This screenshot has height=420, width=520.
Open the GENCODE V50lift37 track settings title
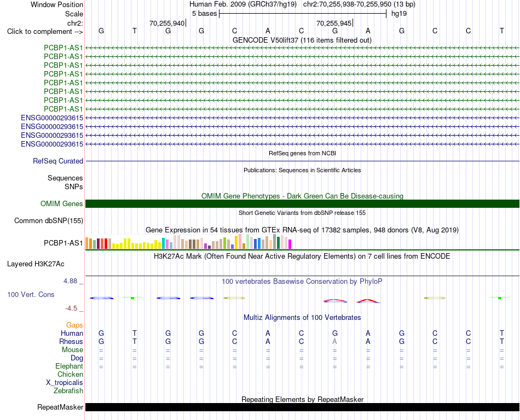pyautogui.click(x=302, y=40)
